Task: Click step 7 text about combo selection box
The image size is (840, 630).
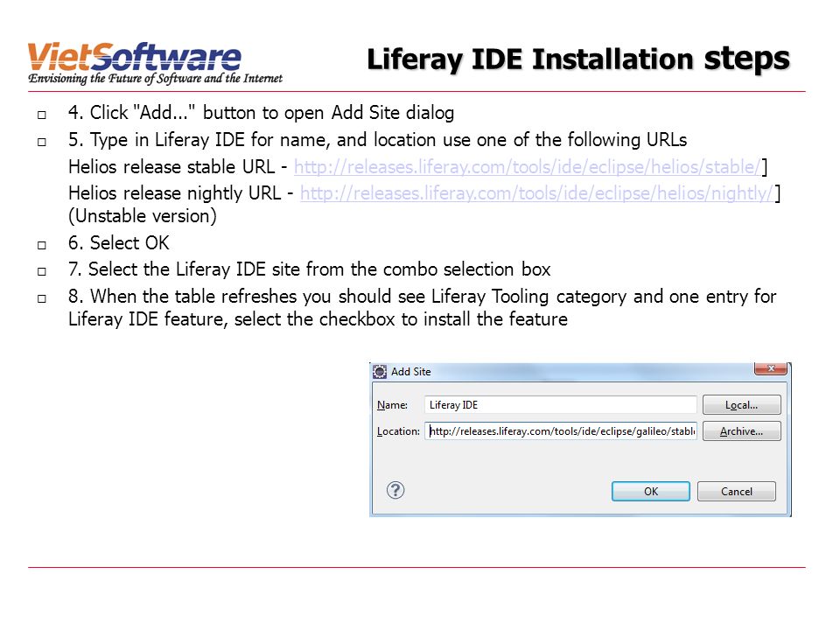Action: click(309, 269)
